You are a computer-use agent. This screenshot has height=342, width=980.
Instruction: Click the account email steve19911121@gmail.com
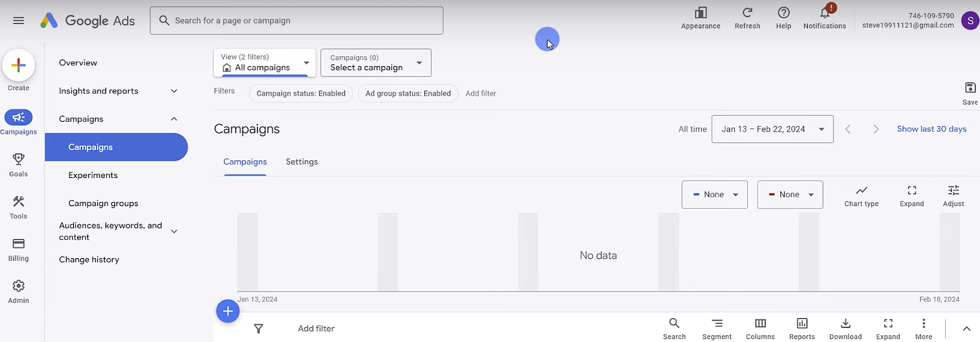click(908, 26)
